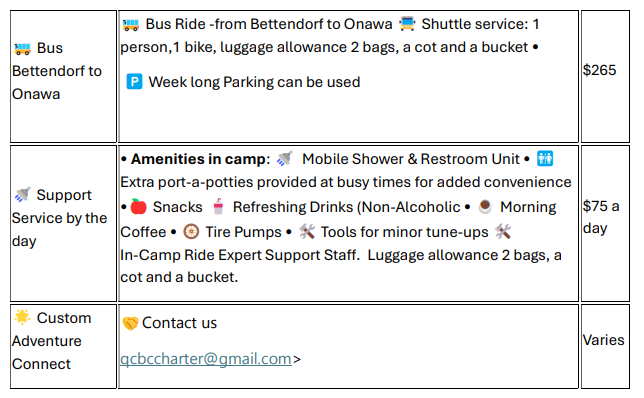Click the tools icon before 'Tools for minor tune-ups'
The image size is (644, 398).
click(307, 232)
